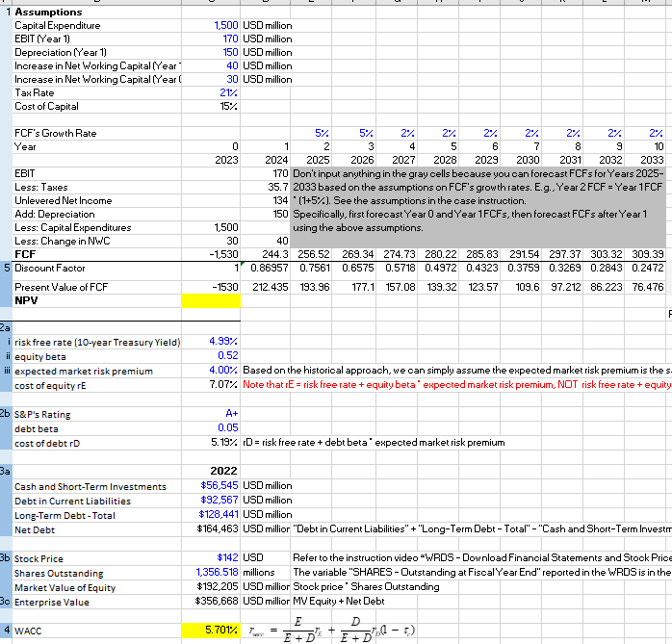Click the risk free rate value 4.99%
This screenshot has height=644, width=672.
tap(223, 342)
